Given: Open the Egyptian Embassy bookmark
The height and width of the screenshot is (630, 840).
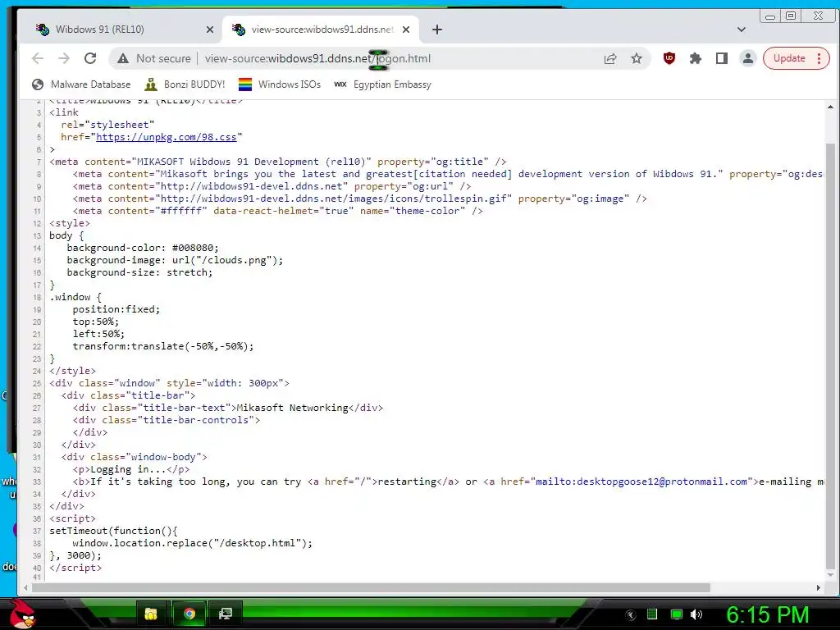Looking at the screenshot, I should (382, 84).
